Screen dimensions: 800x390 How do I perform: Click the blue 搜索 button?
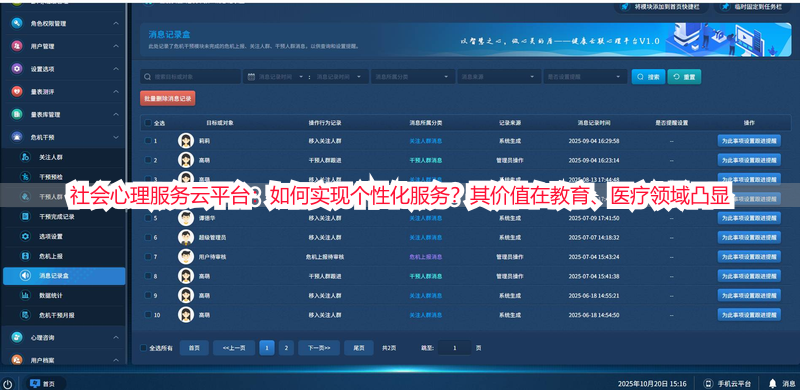pyautogui.click(x=648, y=77)
